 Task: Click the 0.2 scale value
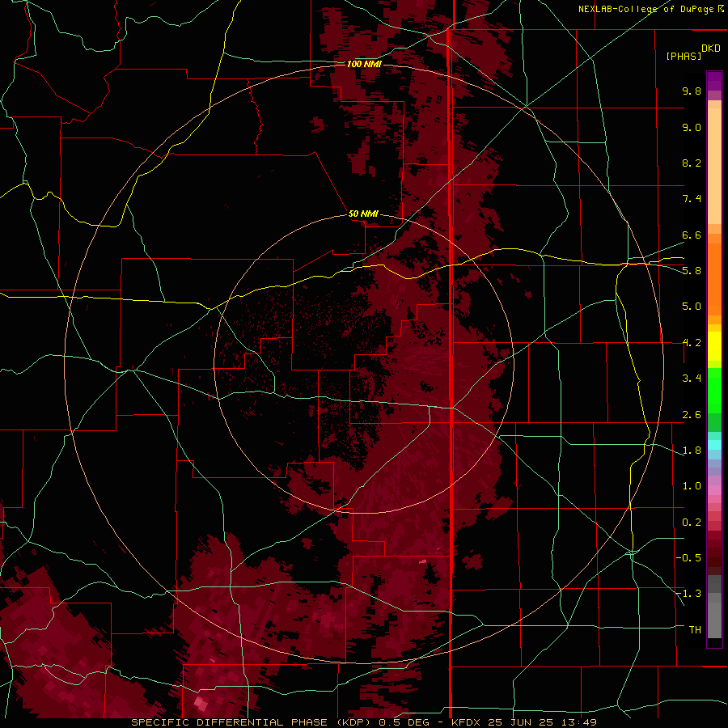[x=692, y=523]
